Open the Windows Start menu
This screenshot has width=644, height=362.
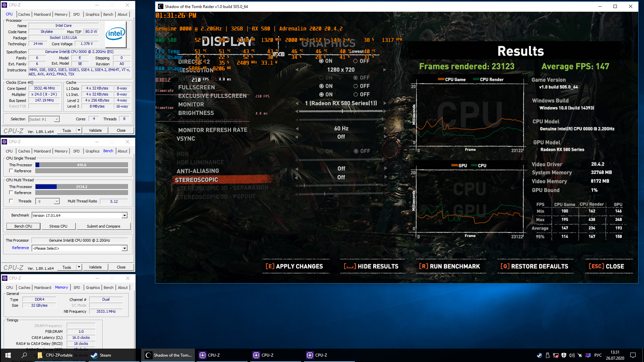click(x=8, y=355)
